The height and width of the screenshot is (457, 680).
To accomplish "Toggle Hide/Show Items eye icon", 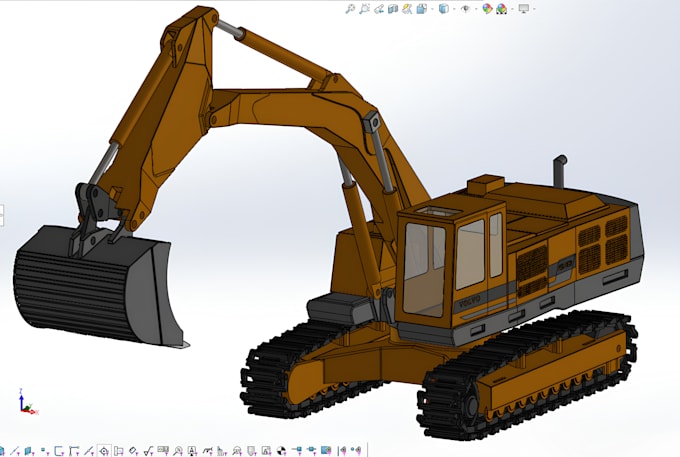I will pyautogui.click(x=466, y=9).
